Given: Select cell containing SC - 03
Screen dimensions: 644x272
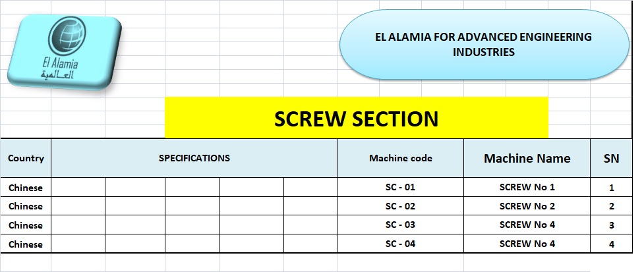Looking at the screenshot, I should (x=400, y=225).
